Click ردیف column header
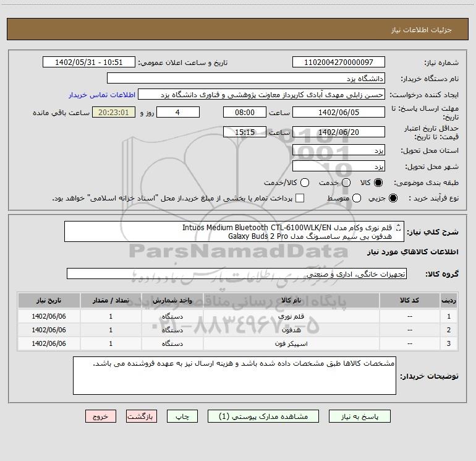Screen dimensions: 476x461 point(449,301)
